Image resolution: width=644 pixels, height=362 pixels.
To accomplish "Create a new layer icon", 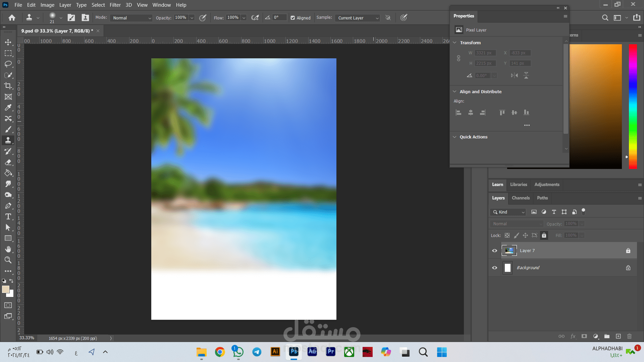I will click(x=618, y=336).
